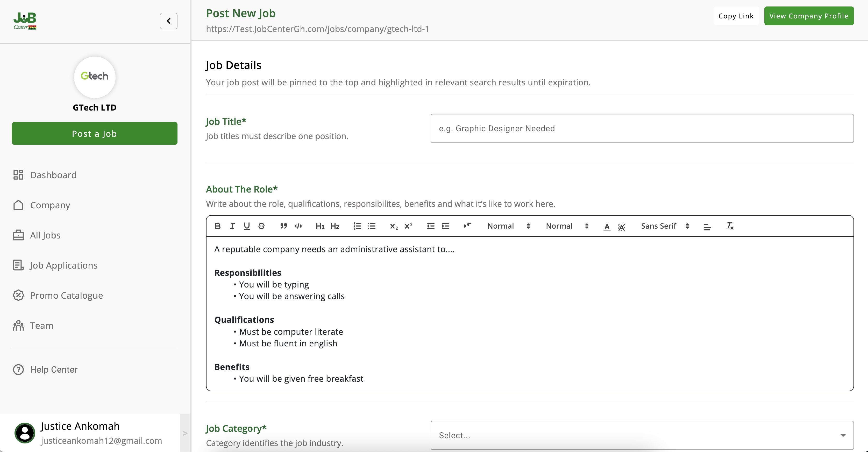The image size is (868, 452).
Task: Go to All Jobs in sidebar
Action: pos(45,235)
